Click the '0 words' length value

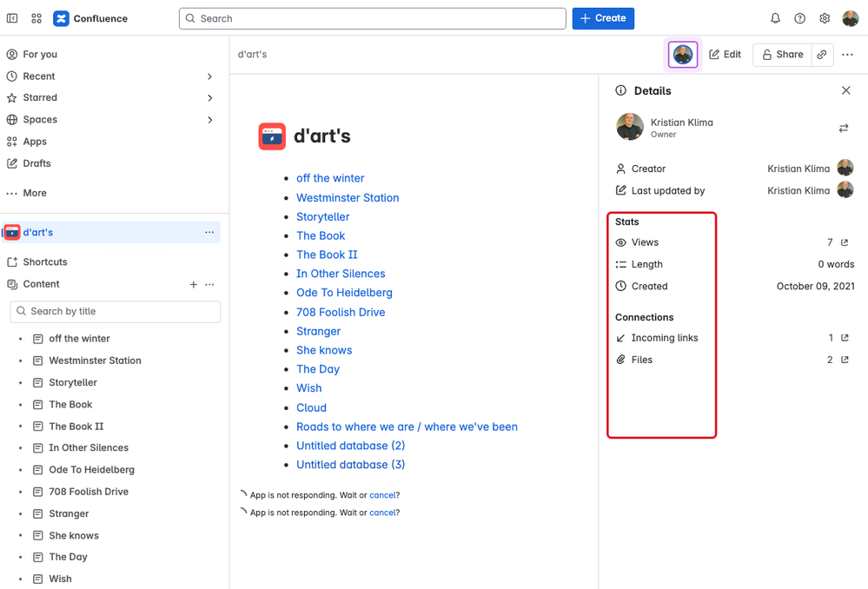point(836,265)
